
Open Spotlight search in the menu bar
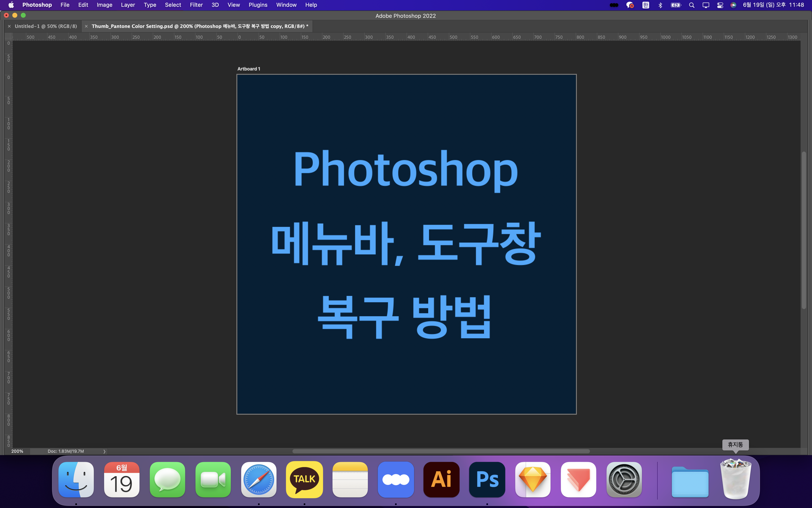691,5
